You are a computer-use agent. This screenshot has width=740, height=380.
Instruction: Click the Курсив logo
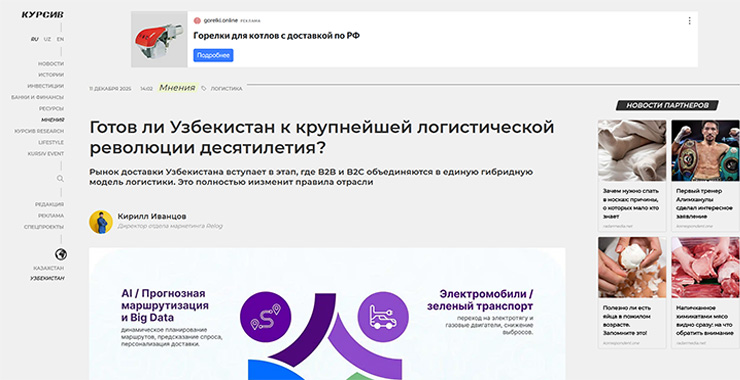(x=42, y=15)
